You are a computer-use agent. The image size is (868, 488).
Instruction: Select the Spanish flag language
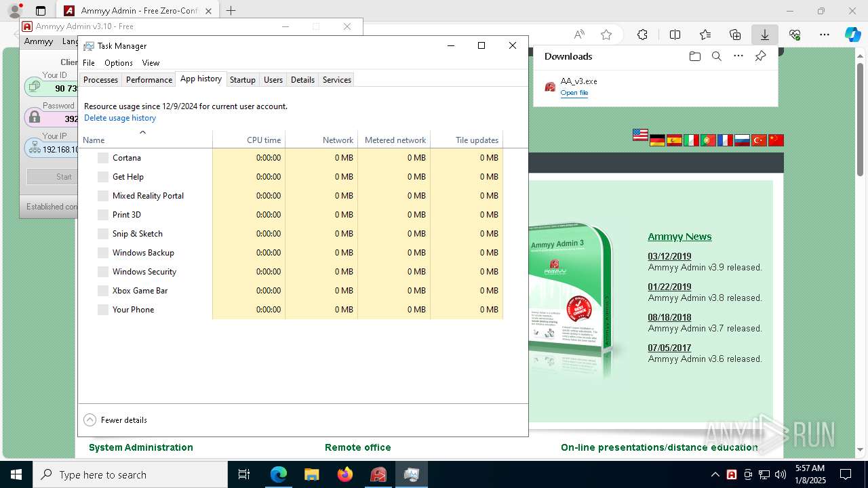click(674, 140)
